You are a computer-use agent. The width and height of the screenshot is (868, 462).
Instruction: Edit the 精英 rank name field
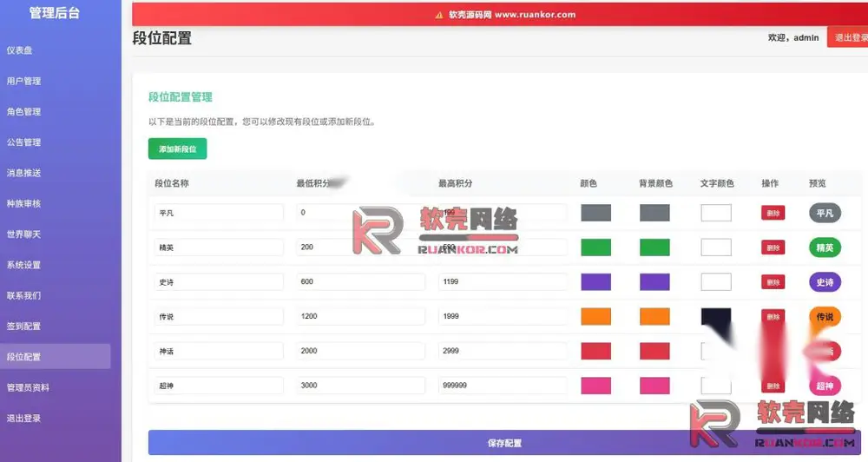pyautogui.click(x=219, y=247)
